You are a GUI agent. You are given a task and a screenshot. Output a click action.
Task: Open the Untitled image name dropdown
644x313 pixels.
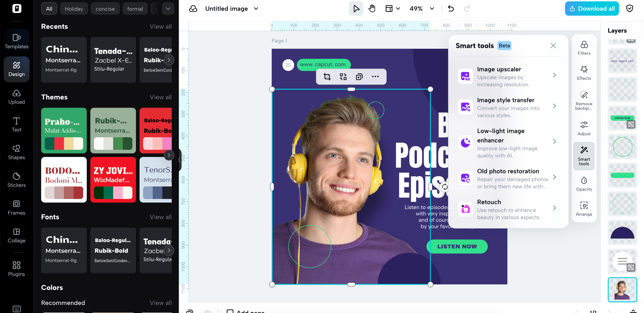tap(256, 8)
